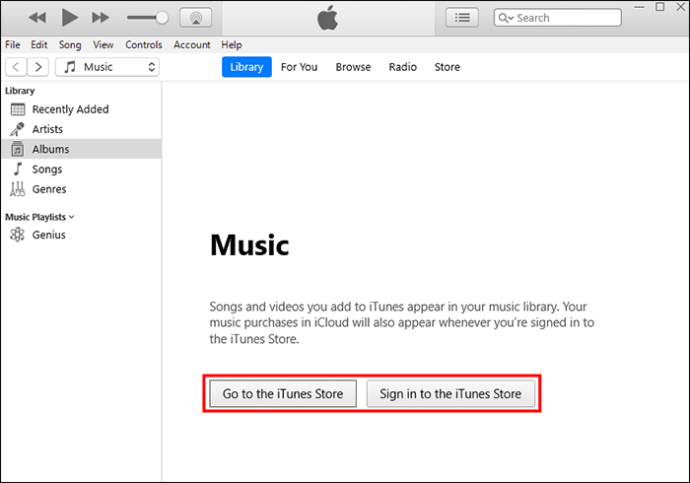Select Recently Added label in the sidebar
The image size is (690, 483).
coord(70,109)
